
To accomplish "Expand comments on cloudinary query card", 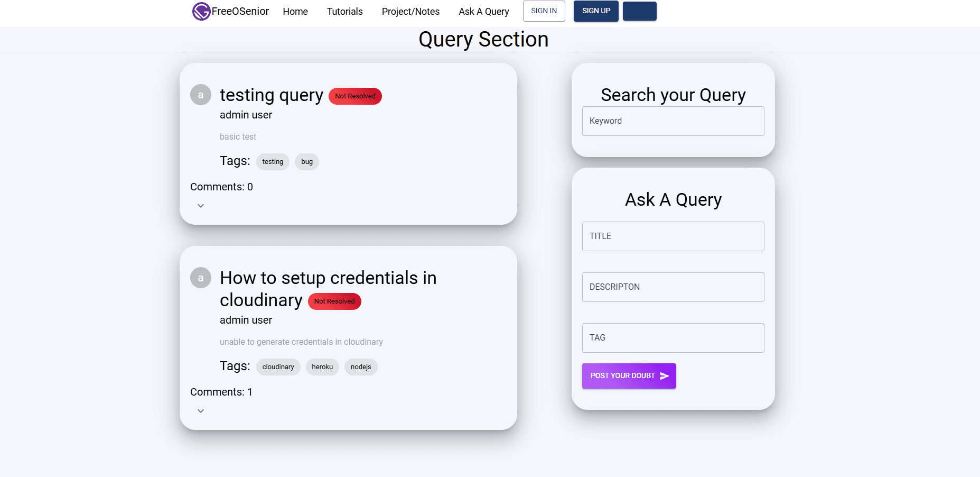I will pyautogui.click(x=201, y=411).
